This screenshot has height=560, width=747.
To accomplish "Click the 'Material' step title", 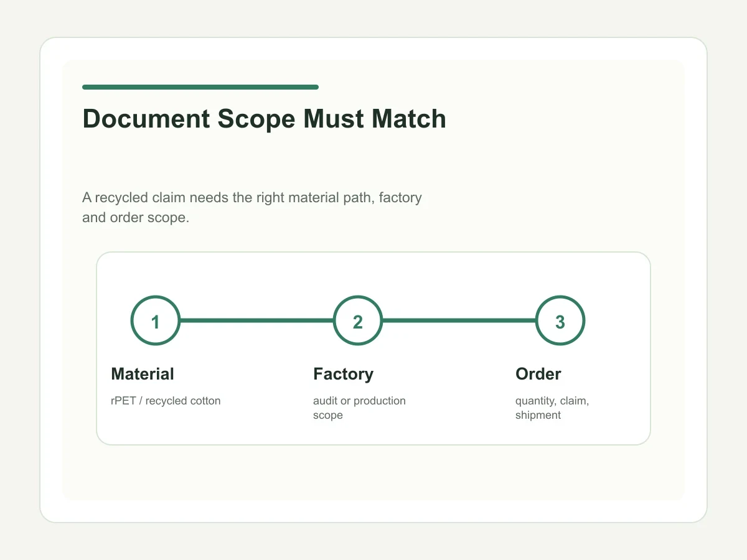I will pyautogui.click(x=143, y=374).
